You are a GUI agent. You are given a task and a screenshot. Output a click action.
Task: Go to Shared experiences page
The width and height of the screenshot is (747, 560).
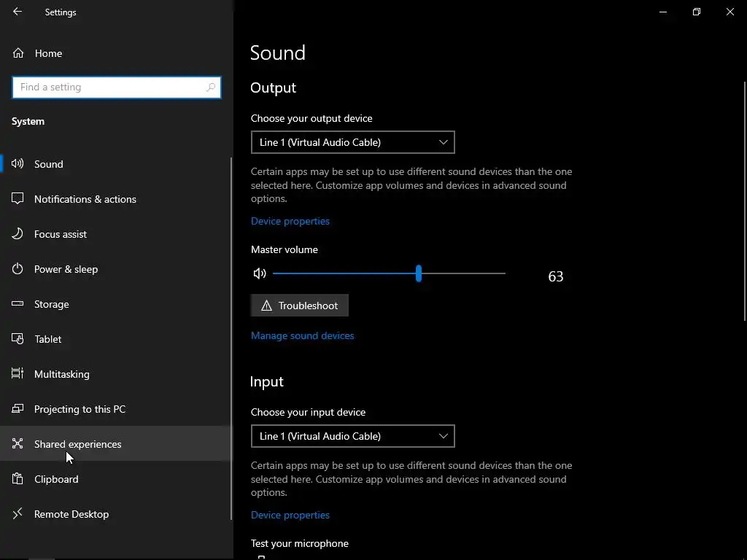coord(77,444)
